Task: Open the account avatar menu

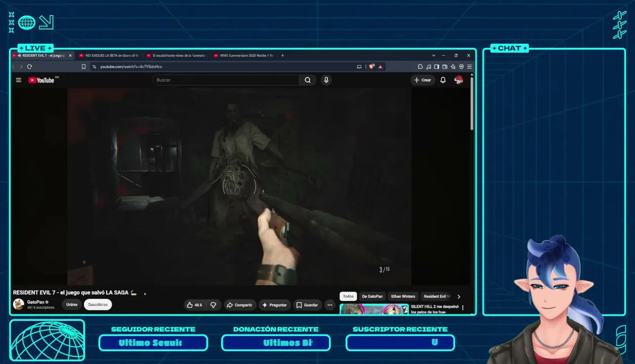Action: [x=459, y=80]
